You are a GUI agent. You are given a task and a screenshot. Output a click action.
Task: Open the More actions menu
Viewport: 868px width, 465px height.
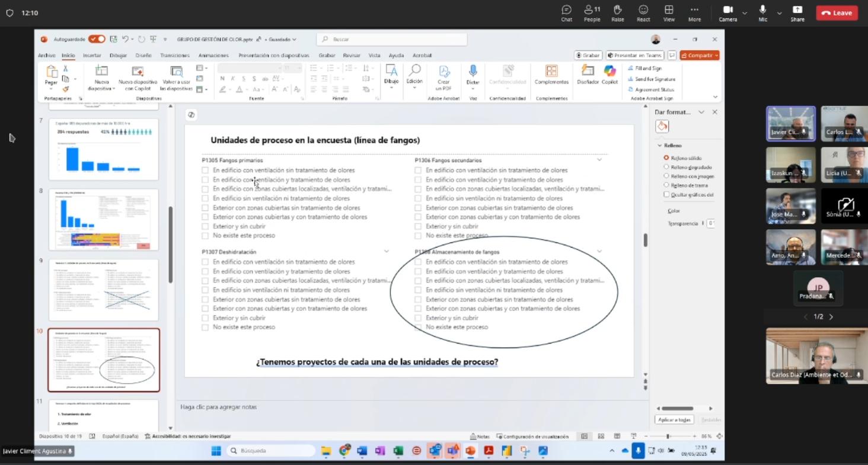[x=694, y=12]
